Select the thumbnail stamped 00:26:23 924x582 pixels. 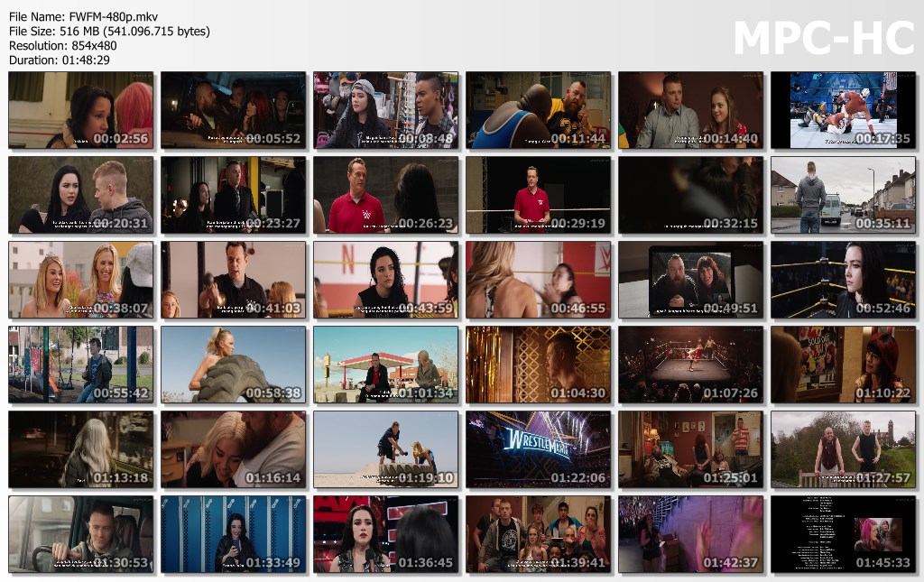point(386,195)
